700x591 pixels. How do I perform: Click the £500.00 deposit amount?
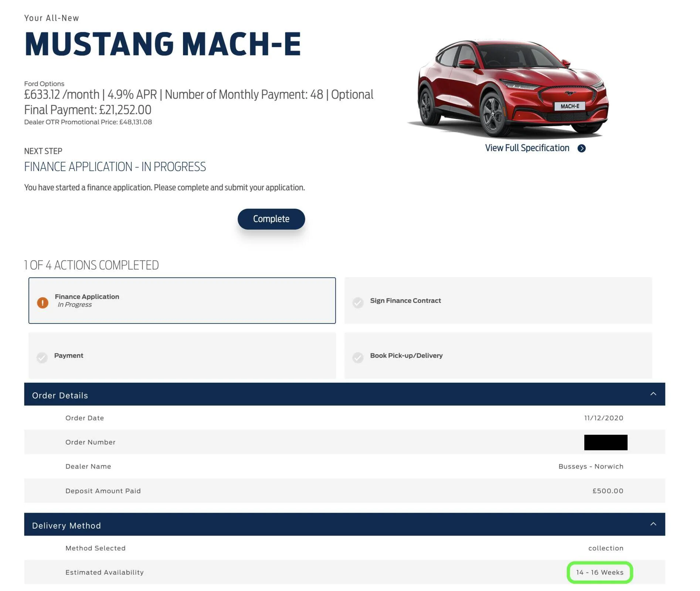(608, 491)
